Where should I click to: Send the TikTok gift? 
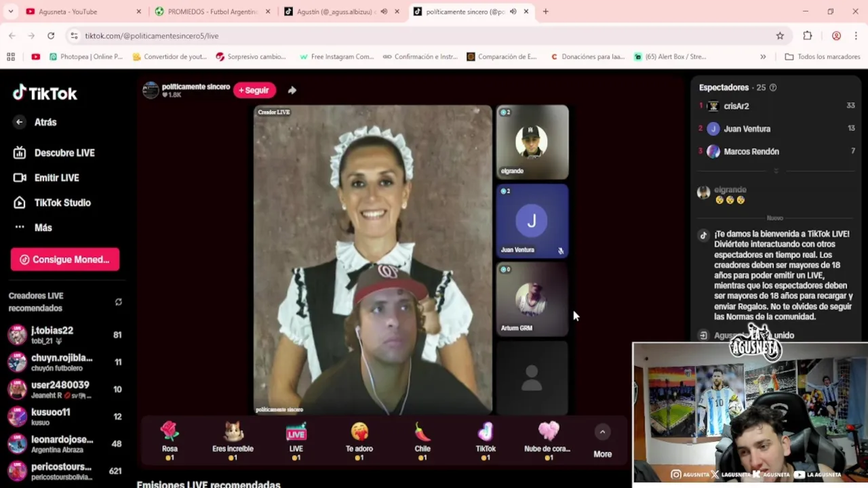tap(486, 441)
